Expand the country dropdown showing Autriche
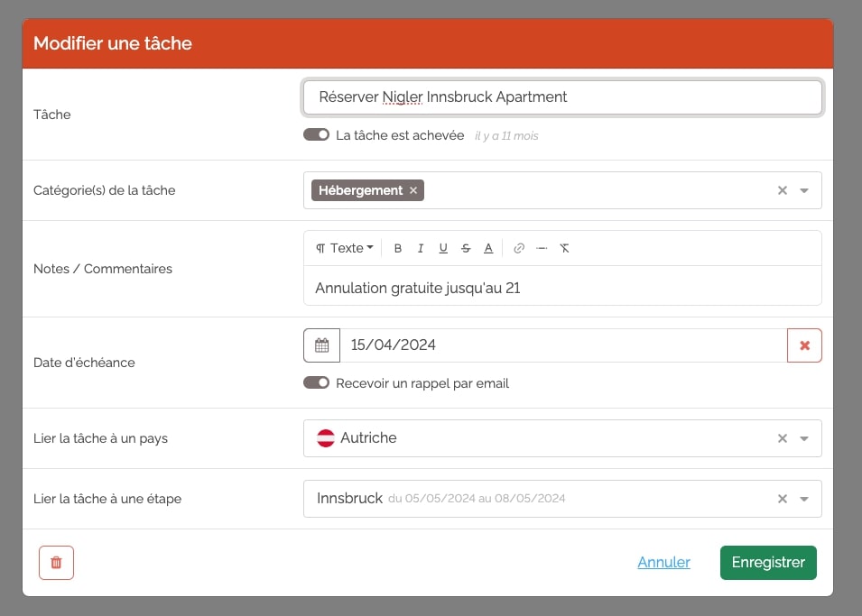Screen dimensions: 862x616 click(x=803, y=438)
